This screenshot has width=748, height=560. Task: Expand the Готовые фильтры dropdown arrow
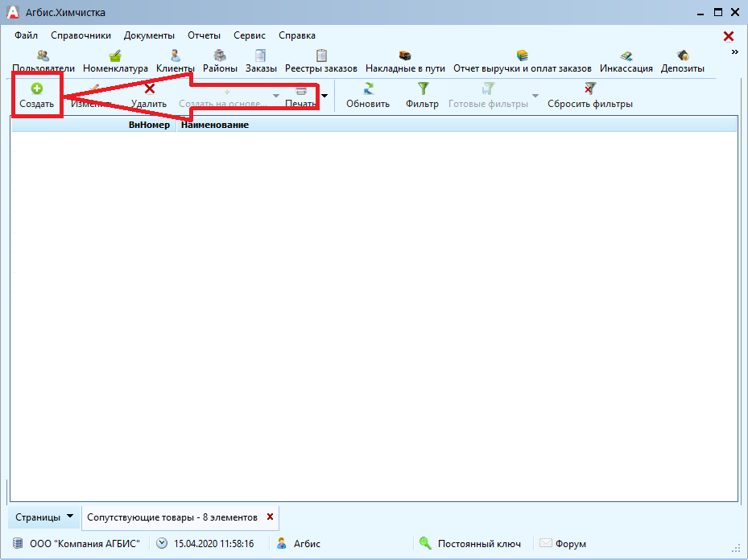coord(535,96)
